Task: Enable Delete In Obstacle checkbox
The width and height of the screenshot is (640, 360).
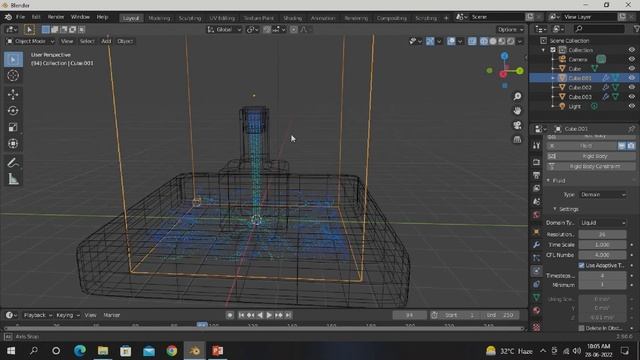Action: click(581, 328)
